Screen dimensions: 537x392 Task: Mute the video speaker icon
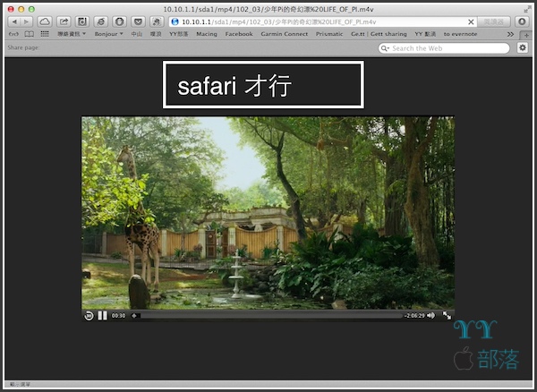pos(430,315)
